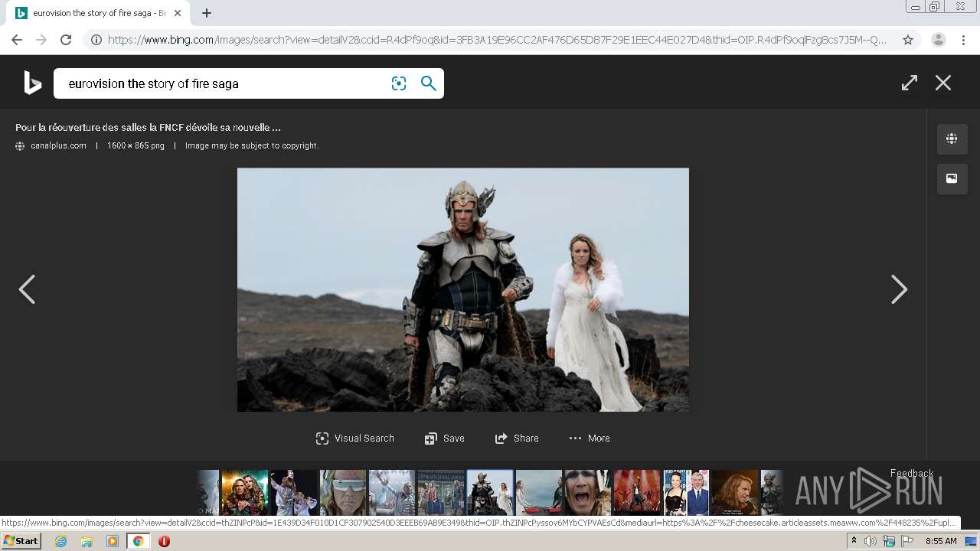Open the Action Center flag icon
Screen dimensions: 980x551
point(907,541)
